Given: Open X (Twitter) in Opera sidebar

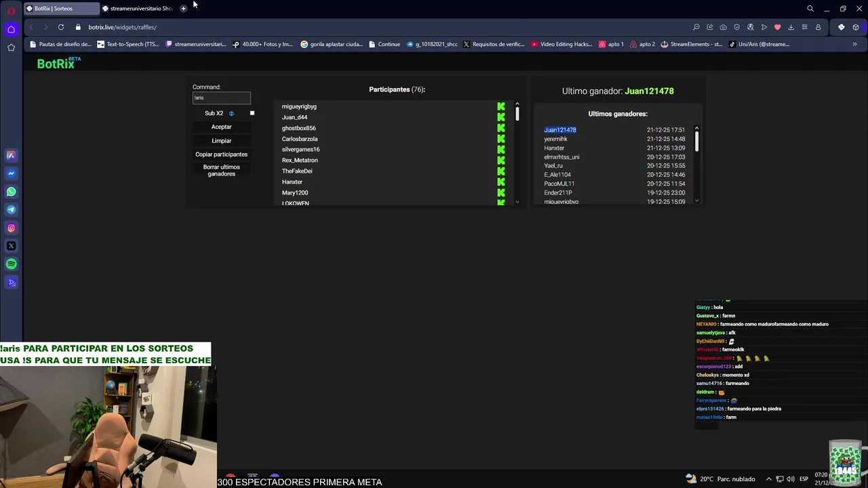Looking at the screenshot, I should click(11, 246).
